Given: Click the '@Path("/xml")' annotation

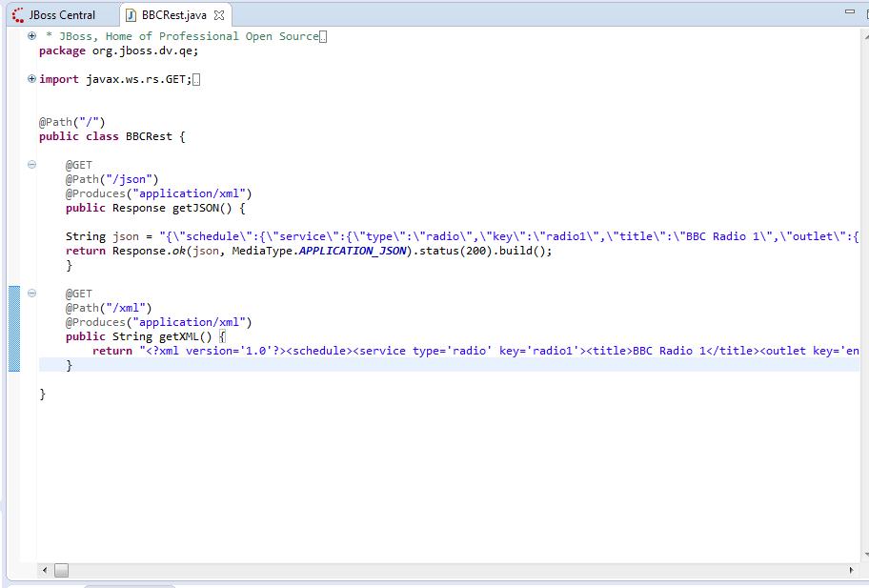Looking at the screenshot, I should click(109, 308).
